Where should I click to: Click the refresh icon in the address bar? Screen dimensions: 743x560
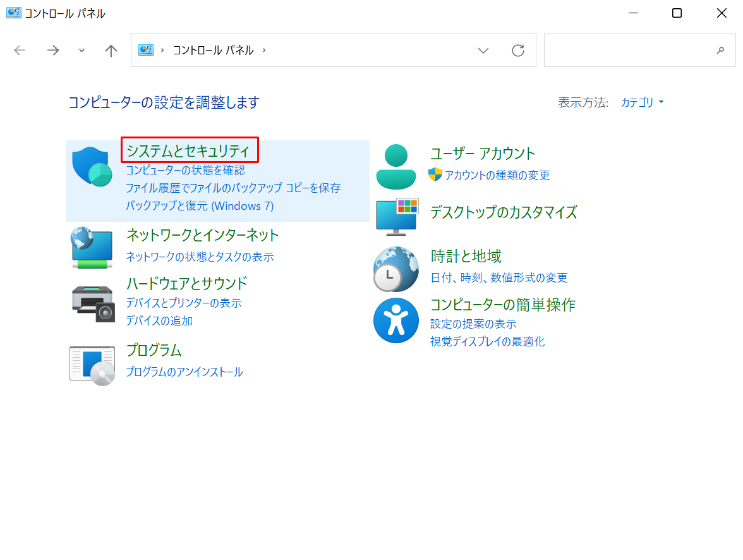(x=518, y=50)
